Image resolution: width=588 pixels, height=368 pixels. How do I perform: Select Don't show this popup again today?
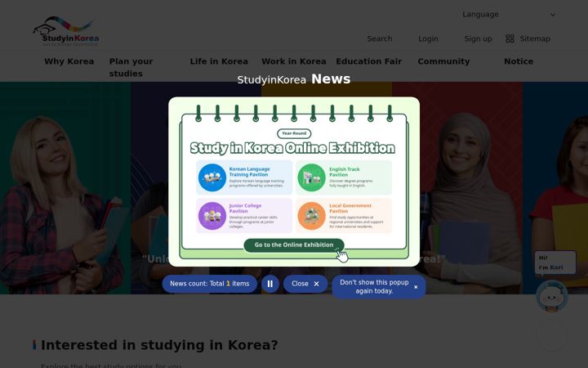click(x=379, y=286)
